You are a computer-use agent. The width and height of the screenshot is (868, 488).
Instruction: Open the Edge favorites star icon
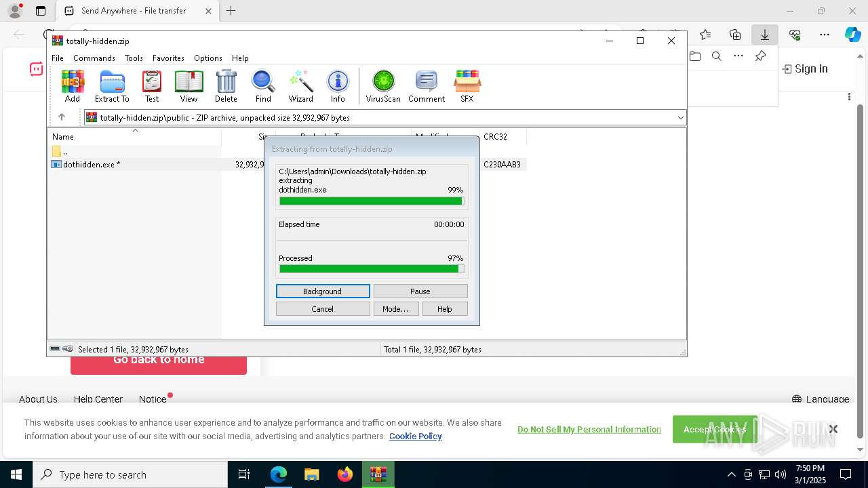705,35
